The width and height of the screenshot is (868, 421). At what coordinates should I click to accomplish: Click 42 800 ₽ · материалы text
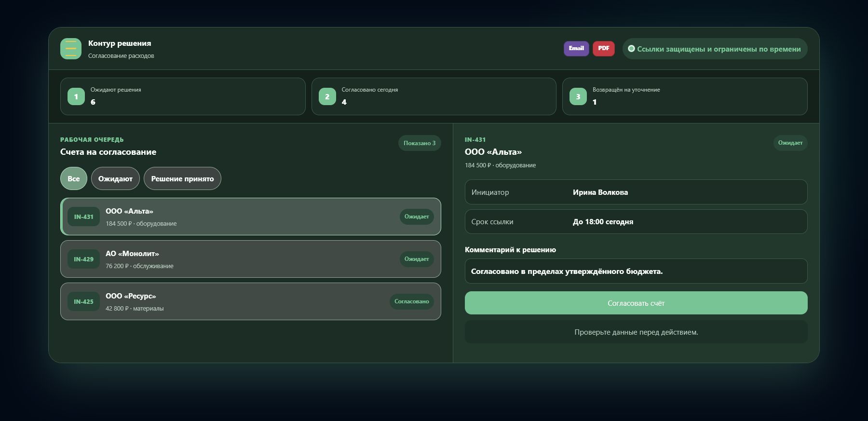tap(135, 308)
